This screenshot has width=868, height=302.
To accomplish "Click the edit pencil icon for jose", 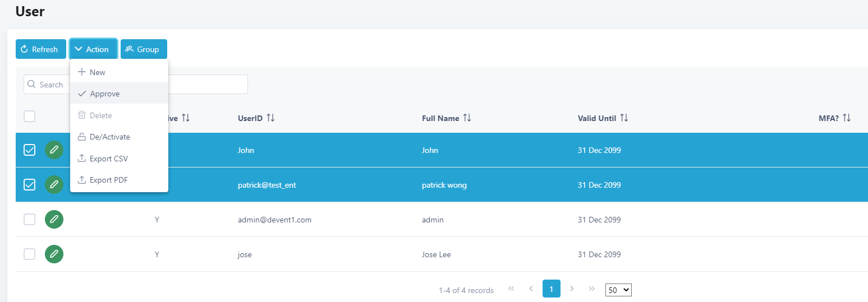I will pos(54,254).
